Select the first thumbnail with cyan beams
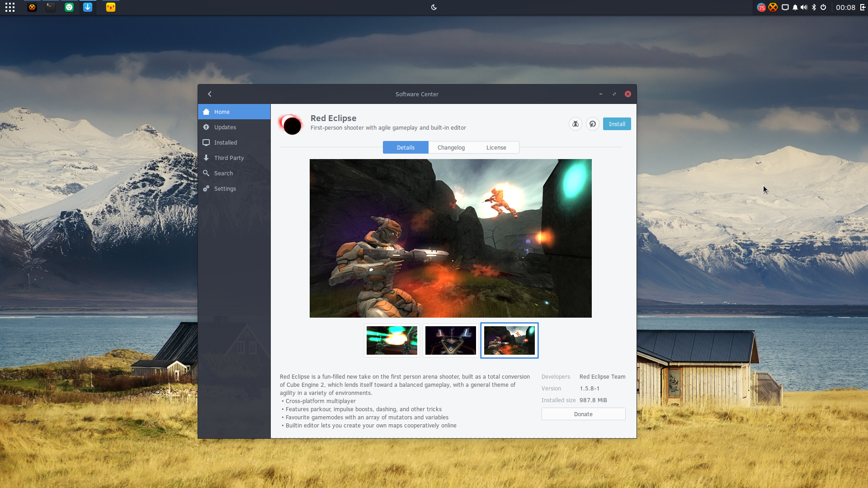Image resolution: width=868 pixels, height=488 pixels. tap(392, 340)
